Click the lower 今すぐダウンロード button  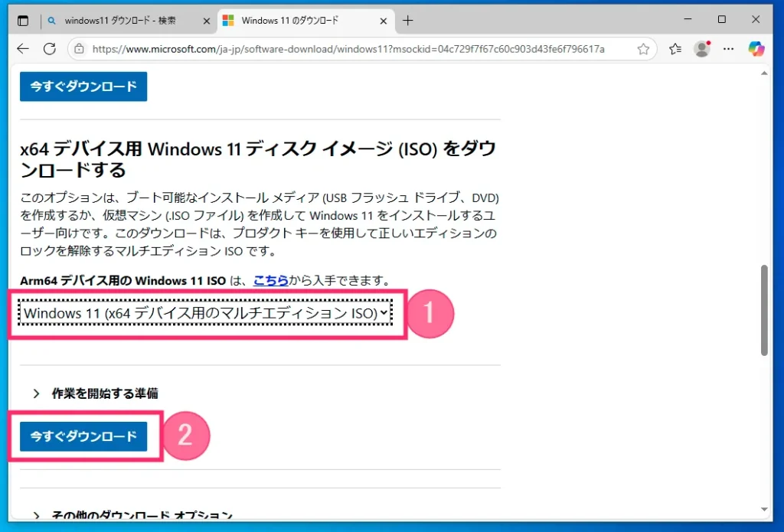point(83,436)
